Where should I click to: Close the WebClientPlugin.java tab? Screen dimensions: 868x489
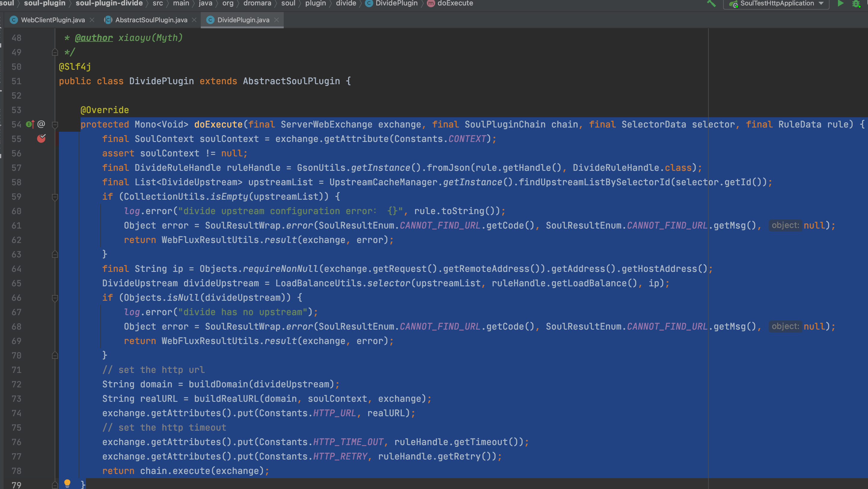tap(92, 20)
